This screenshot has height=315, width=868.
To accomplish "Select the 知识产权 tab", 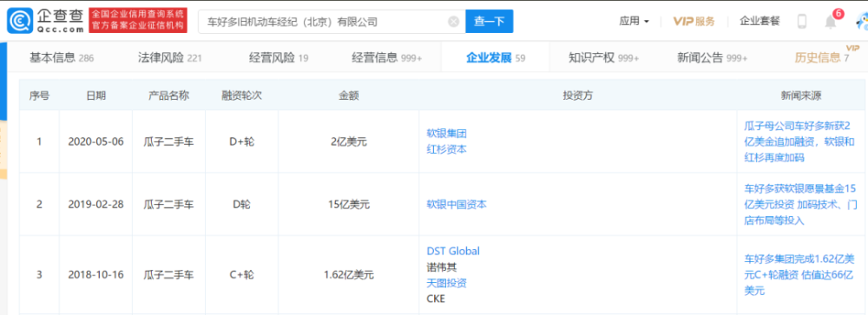I will (603, 57).
